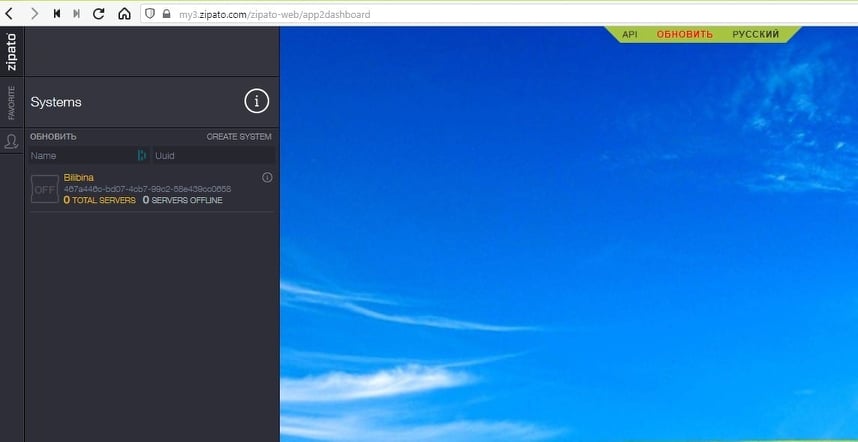Go to browser home page
This screenshot has width=858, height=442.
tap(124, 14)
